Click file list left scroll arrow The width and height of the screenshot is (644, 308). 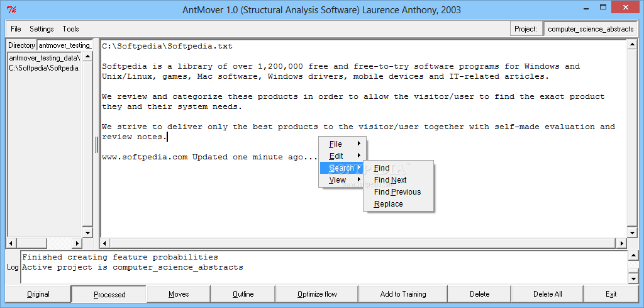[x=11, y=243]
